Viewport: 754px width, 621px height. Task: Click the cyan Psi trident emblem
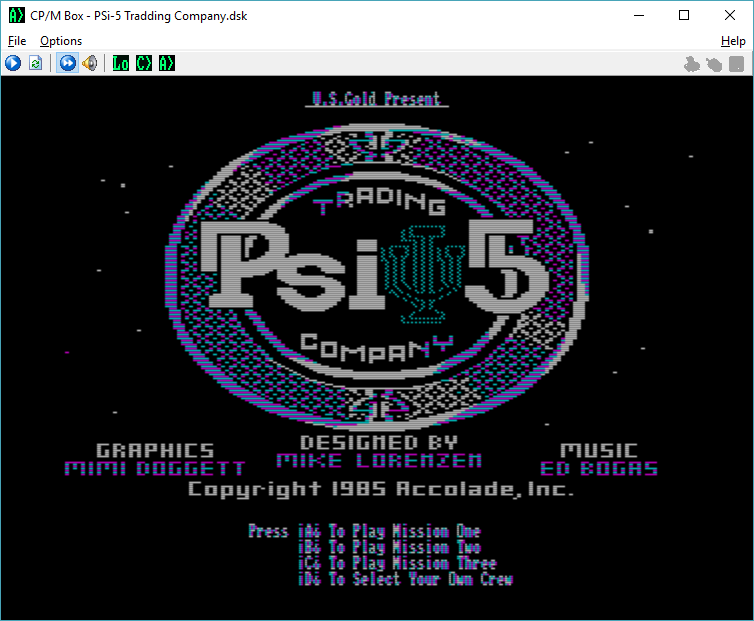[423, 274]
